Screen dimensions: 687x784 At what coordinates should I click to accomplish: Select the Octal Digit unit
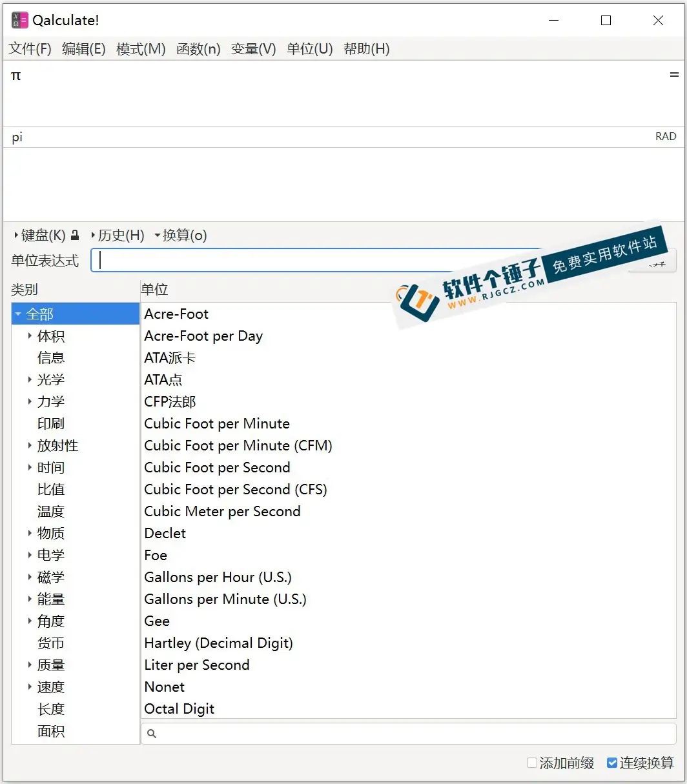(409, 709)
